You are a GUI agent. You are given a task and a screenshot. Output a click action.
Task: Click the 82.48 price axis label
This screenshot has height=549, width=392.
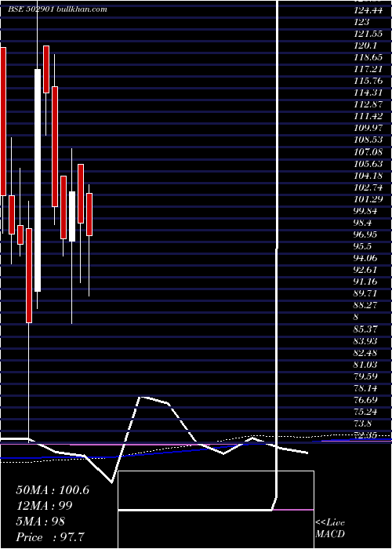click(x=365, y=353)
